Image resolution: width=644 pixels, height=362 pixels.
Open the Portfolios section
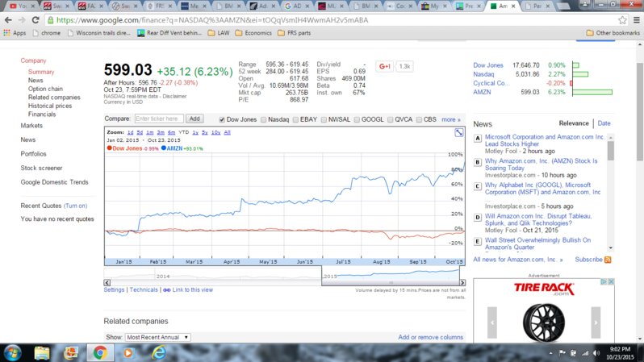(33, 154)
